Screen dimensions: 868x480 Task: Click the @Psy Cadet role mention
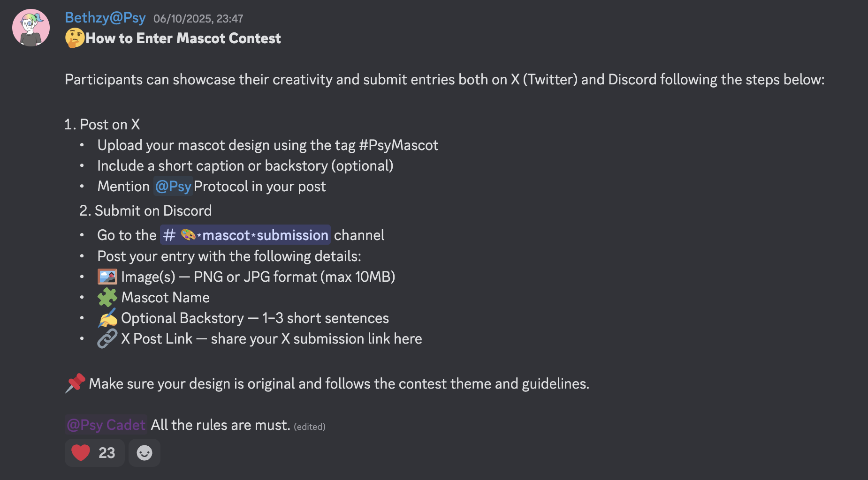click(x=106, y=425)
